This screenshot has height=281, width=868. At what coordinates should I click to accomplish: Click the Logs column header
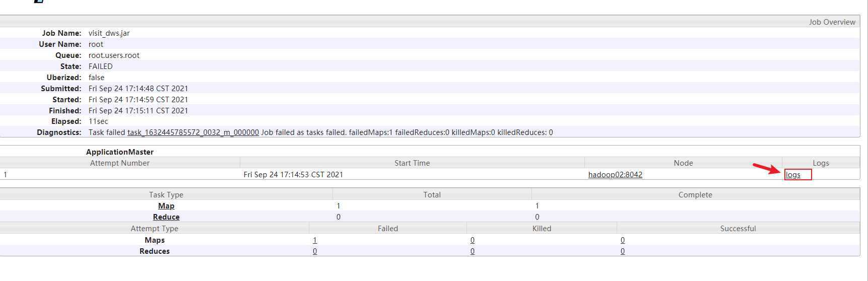pos(821,163)
